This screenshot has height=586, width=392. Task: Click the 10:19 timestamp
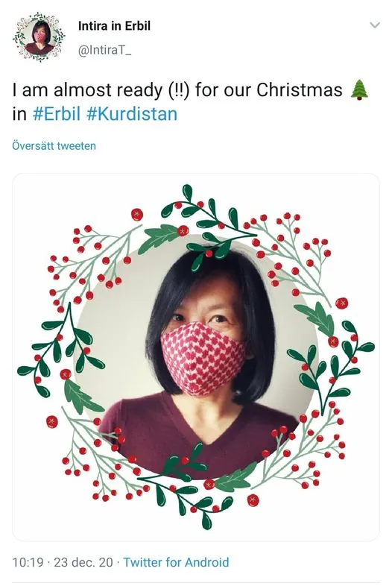(28, 562)
